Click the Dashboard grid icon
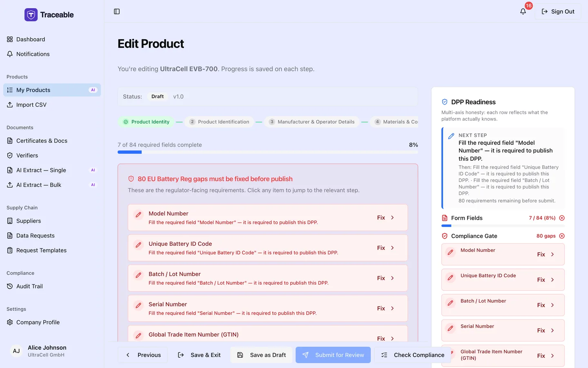This screenshot has width=588, height=368. click(x=10, y=39)
